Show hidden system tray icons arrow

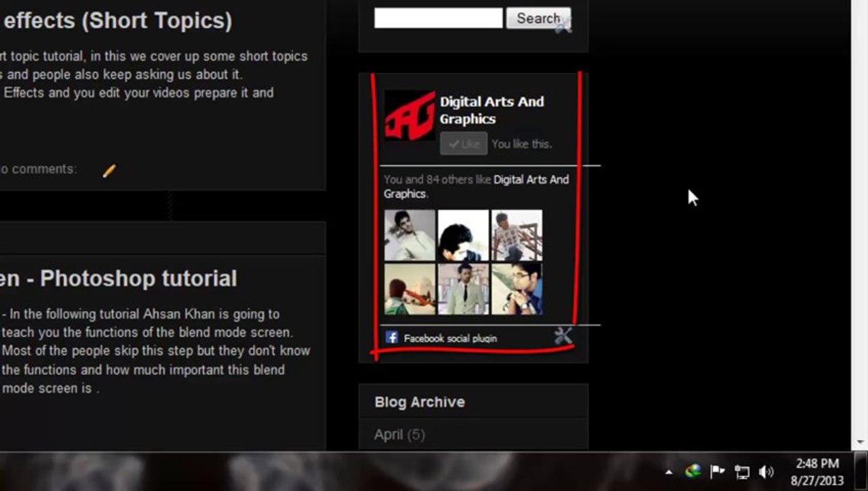point(669,472)
